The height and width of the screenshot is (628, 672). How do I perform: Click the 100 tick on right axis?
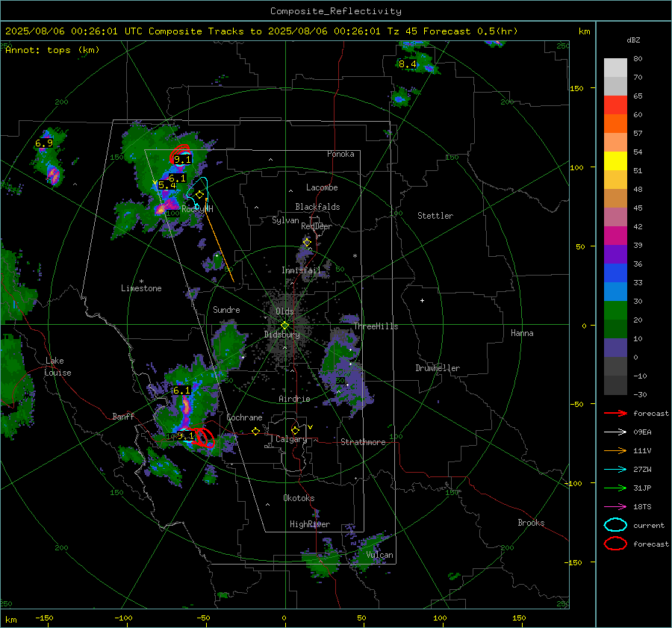[x=577, y=167]
